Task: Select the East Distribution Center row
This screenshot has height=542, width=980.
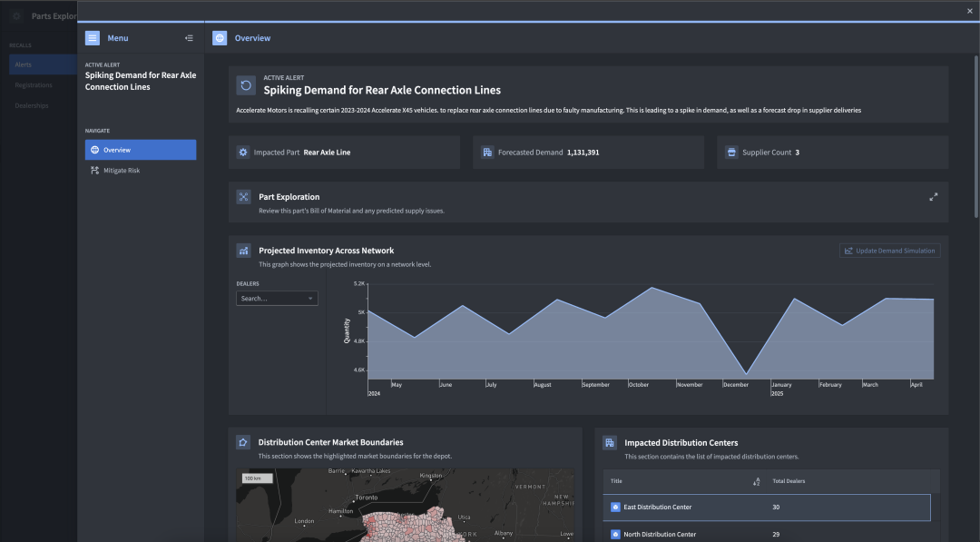Action: tap(767, 507)
